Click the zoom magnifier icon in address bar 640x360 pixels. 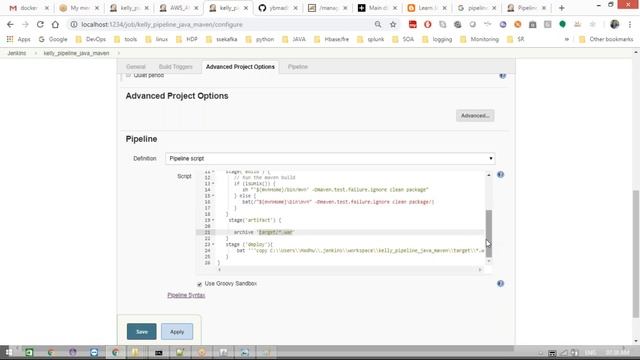click(378, 24)
